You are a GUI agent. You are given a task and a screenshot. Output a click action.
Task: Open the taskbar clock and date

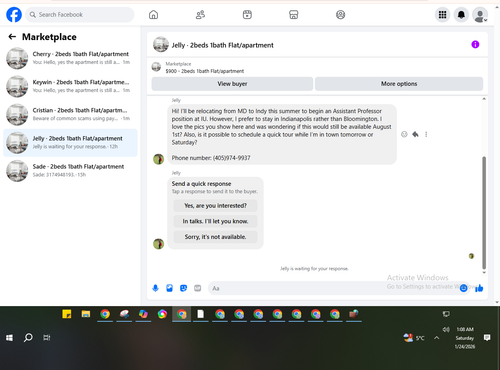point(465,338)
